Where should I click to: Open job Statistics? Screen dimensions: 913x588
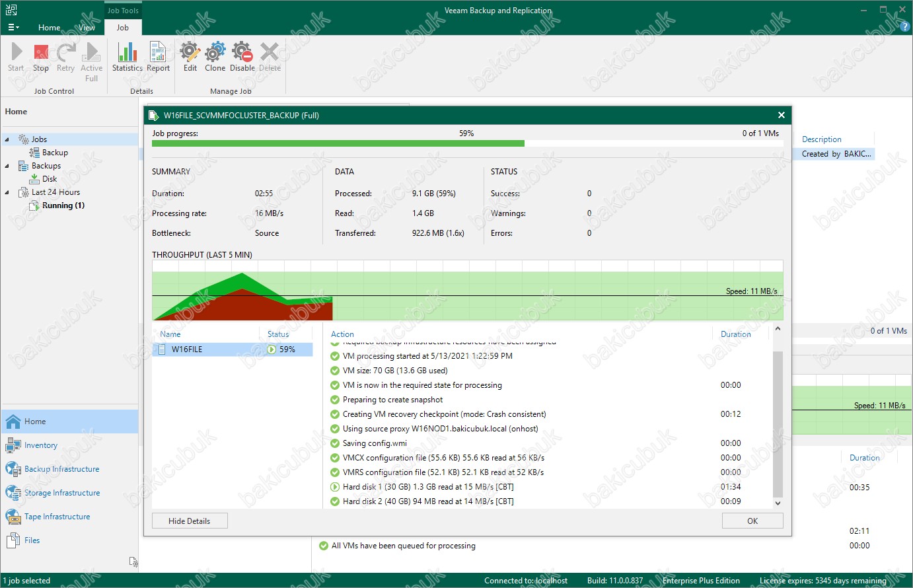pyautogui.click(x=127, y=57)
